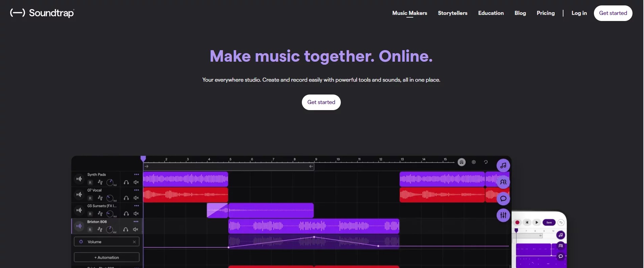Open 03 Sunsets track options menu
The image size is (644, 268).
coord(136,206)
